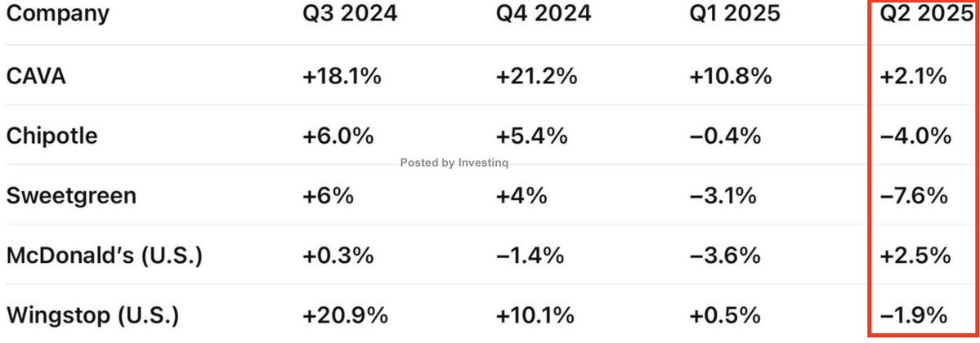Image resolution: width=980 pixels, height=343 pixels.
Task: Select Chipotle's −0.4% Q1 2025 cell
Action: pyautogui.click(x=725, y=136)
